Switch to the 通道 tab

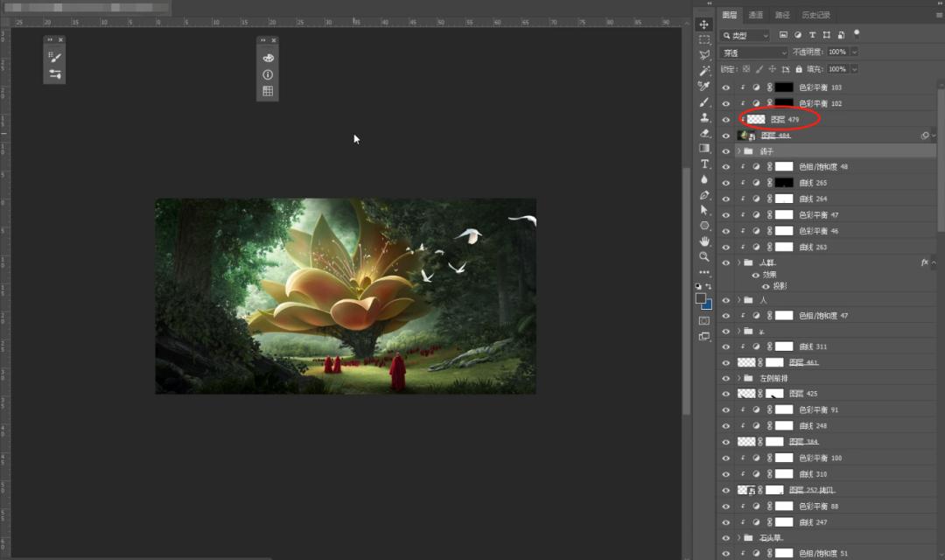point(756,15)
